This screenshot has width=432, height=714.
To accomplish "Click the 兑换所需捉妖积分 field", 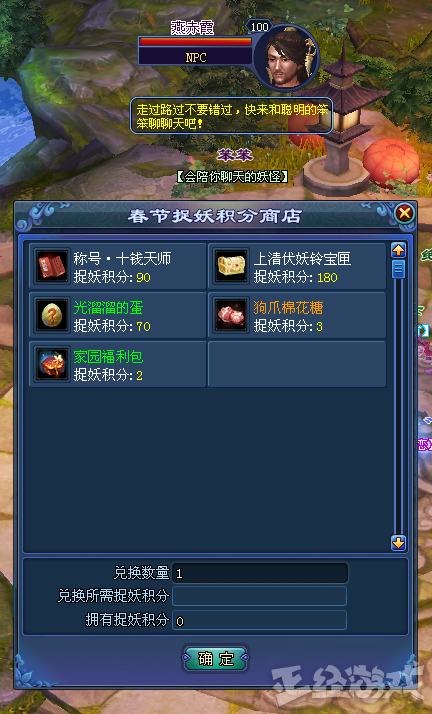I will point(259,596).
